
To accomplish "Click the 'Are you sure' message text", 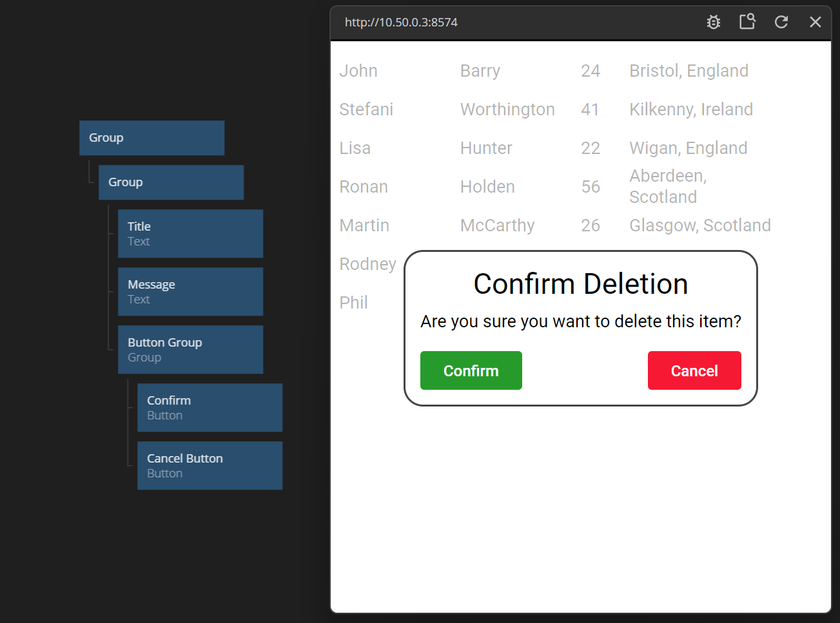I will click(x=580, y=321).
